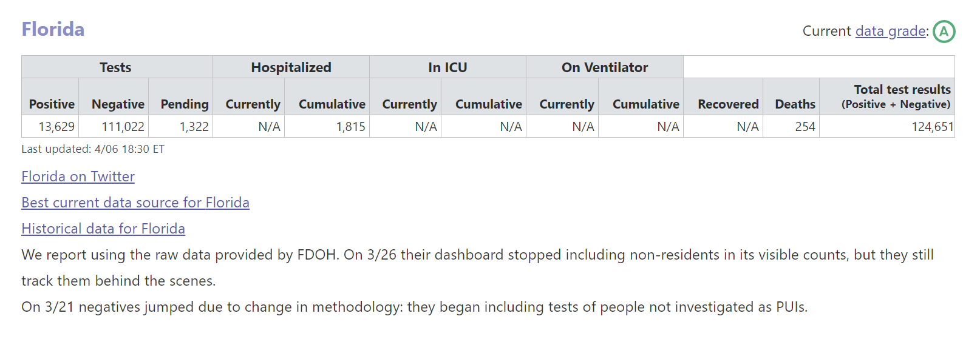Click the green data grade A icon
980x339 pixels.
coord(944,32)
